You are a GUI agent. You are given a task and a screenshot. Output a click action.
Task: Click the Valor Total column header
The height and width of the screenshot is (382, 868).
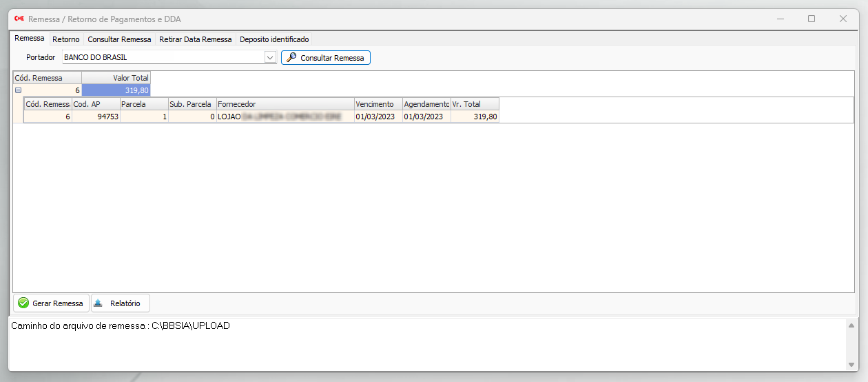pyautogui.click(x=116, y=78)
